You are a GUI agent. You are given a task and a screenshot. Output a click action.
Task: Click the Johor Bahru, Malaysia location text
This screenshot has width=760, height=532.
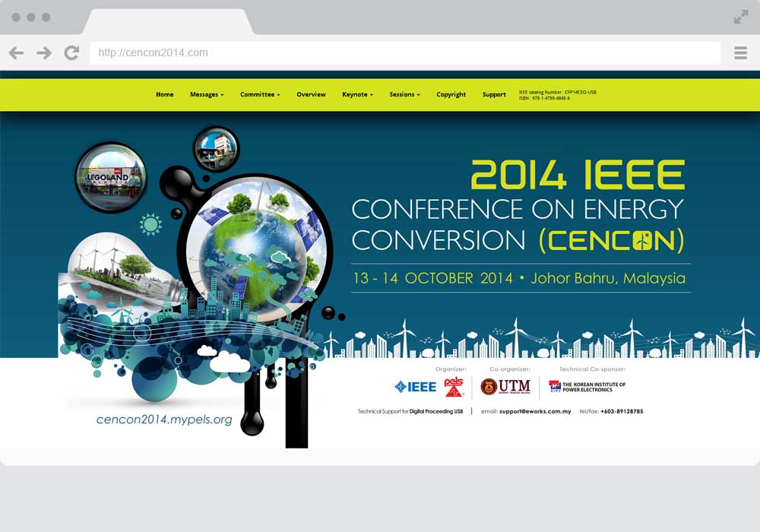click(x=608, y=278)
